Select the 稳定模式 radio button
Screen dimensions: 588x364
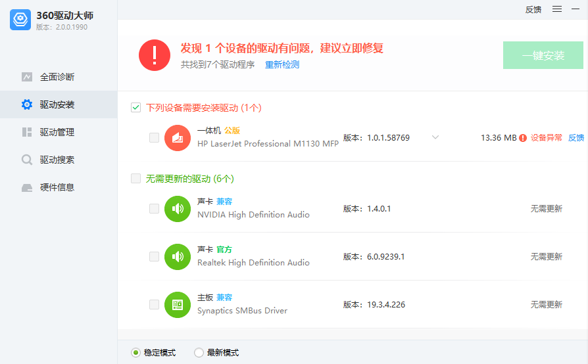click(135, 352)
